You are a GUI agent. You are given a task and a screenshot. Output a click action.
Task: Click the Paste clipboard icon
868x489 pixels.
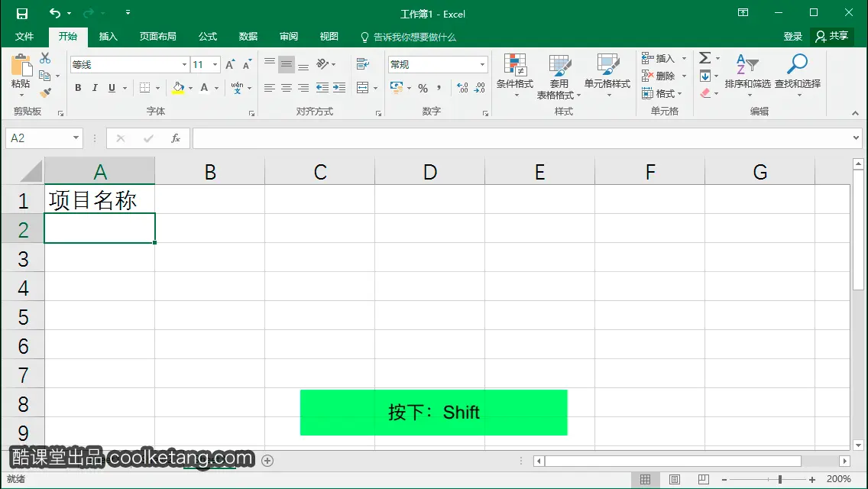pyautogui.click(x=21, y=65)
